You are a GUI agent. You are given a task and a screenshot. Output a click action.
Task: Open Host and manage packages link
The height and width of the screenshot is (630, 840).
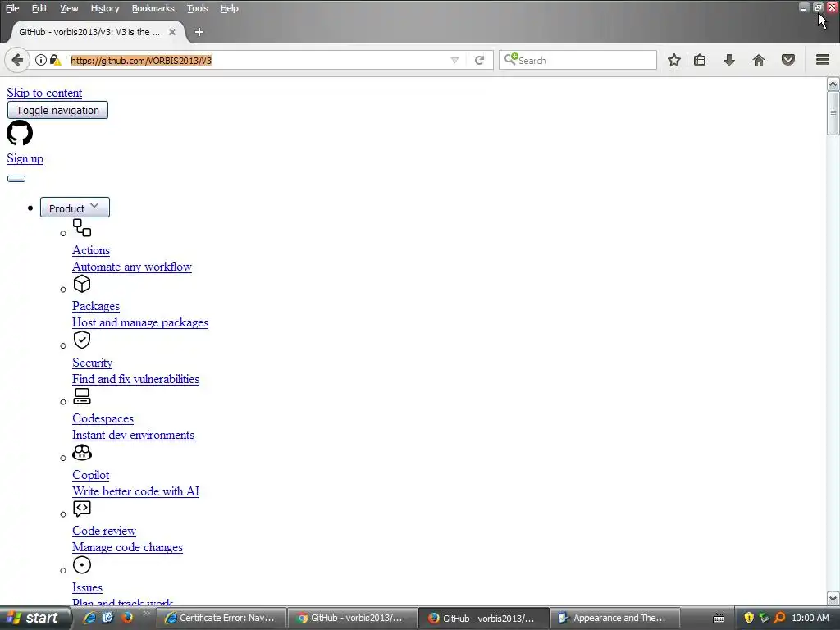pyautogui.click(x=140, y=322)
